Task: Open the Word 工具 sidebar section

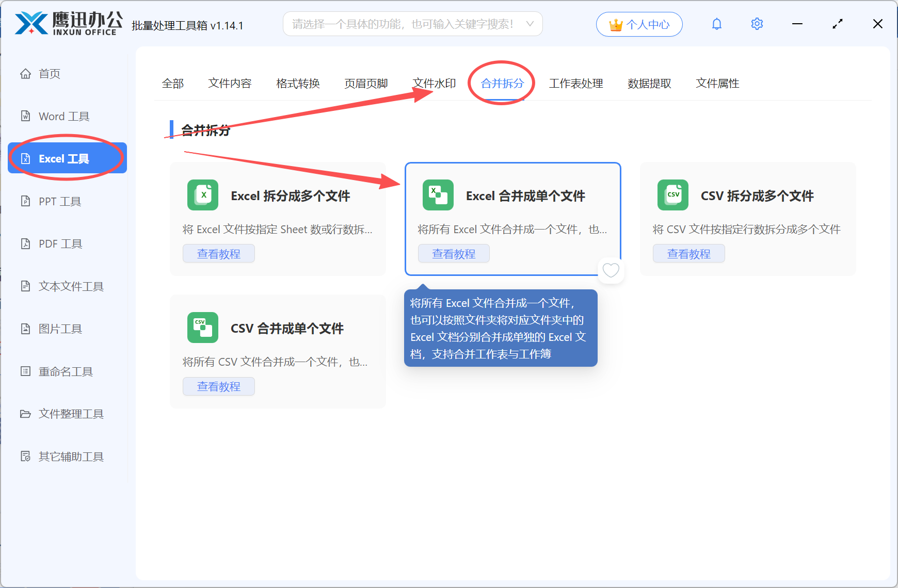Action: point(63,116)
